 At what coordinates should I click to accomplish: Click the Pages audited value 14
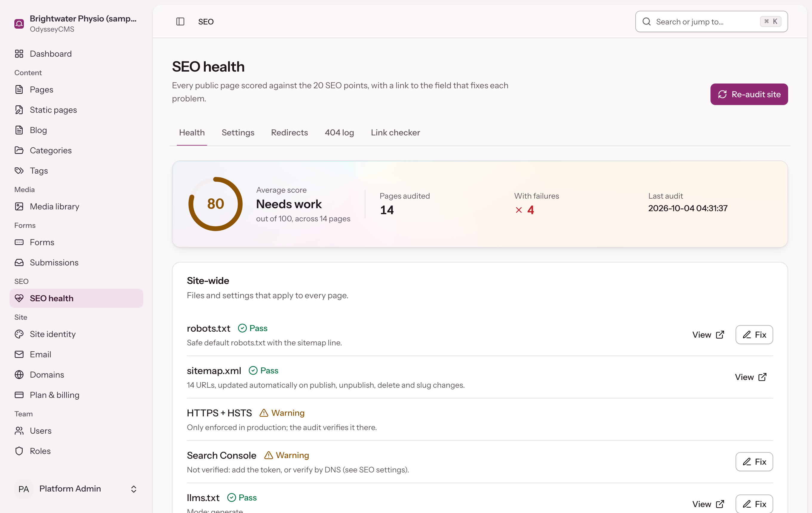click(387, 210)
